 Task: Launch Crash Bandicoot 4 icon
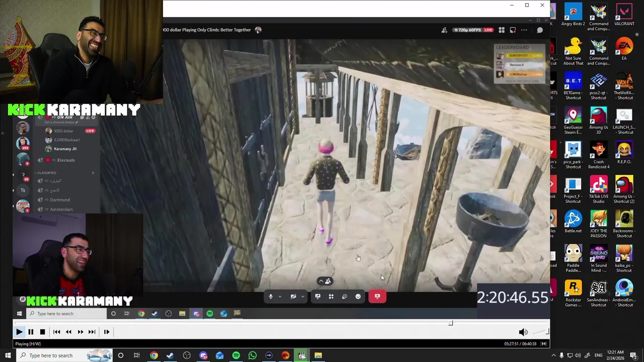[598, 155]
